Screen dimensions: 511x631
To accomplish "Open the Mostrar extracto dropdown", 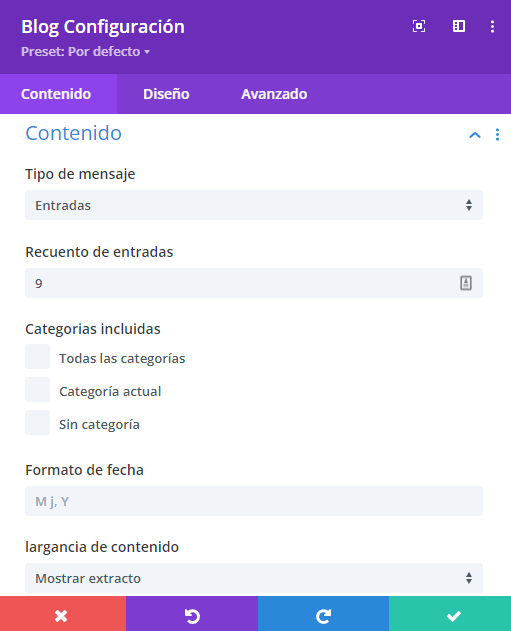I will [x=254, y=578].
